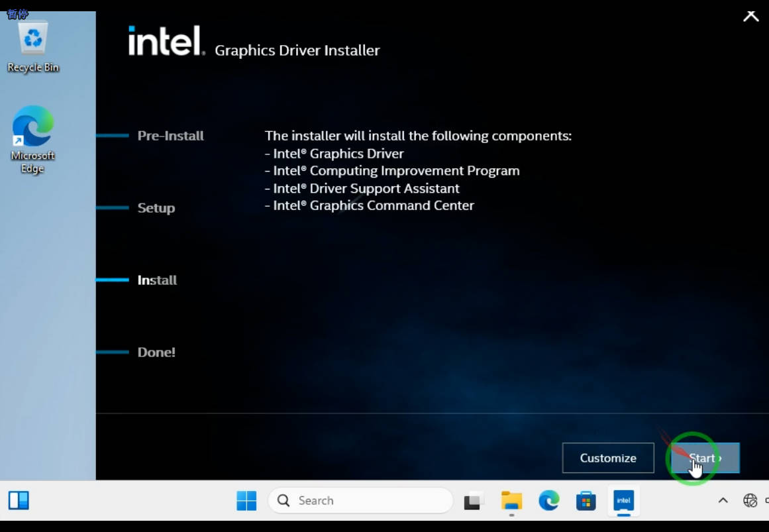Close the Intel Graphics Driver Installer
The height and width of the screenshot is (532, 769).
click(750, 16)
